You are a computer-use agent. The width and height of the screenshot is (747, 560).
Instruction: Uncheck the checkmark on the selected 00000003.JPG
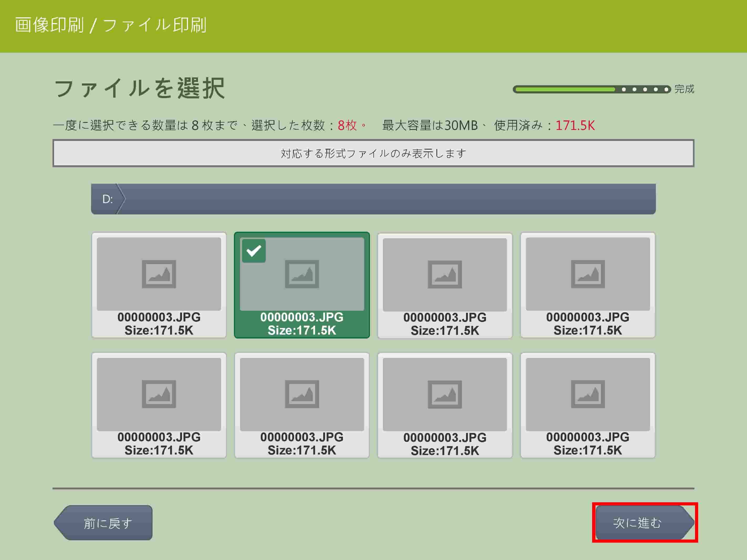(254, 251)
